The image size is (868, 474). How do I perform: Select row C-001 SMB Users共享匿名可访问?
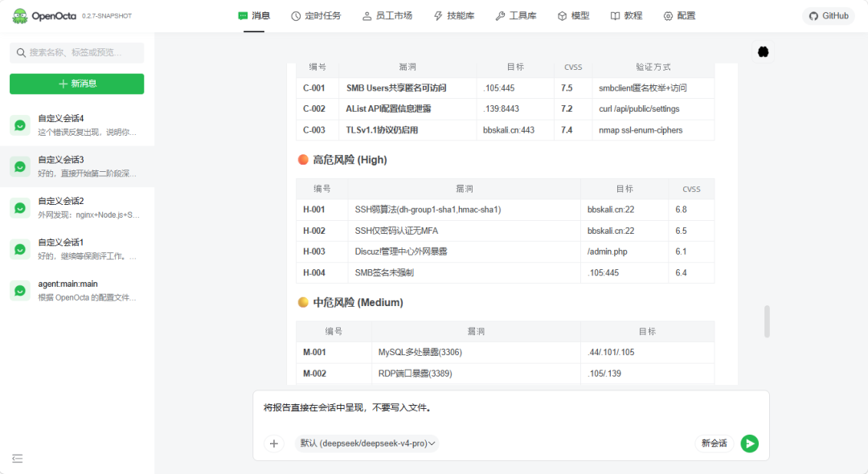(505, 88)
